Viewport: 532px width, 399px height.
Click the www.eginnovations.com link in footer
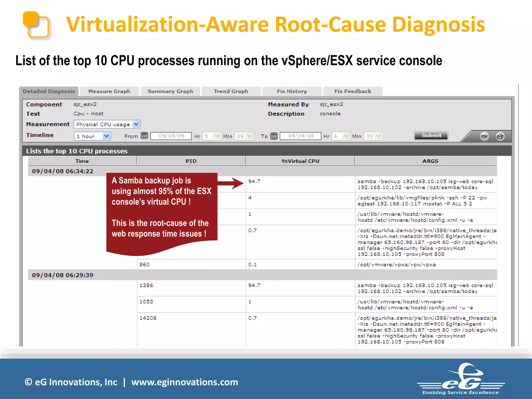(x=185, y=382)
